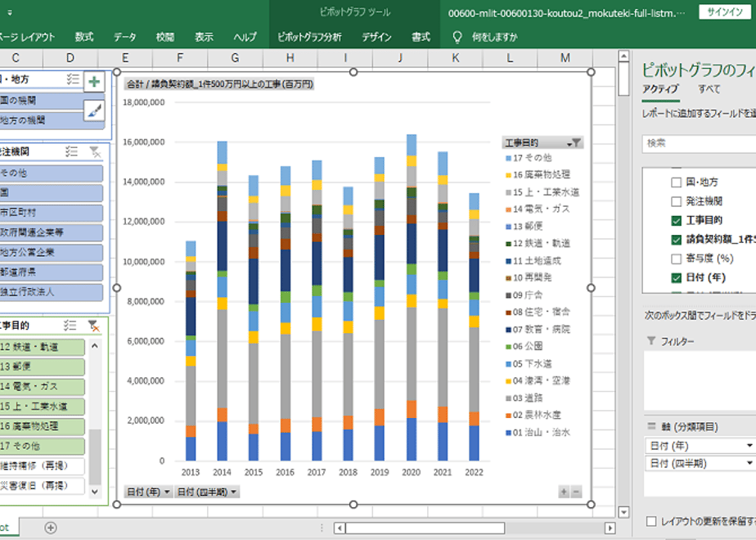
Task: Toggle the レイアウトの更新を保留する checkbox
Action: tap(651, 521)
